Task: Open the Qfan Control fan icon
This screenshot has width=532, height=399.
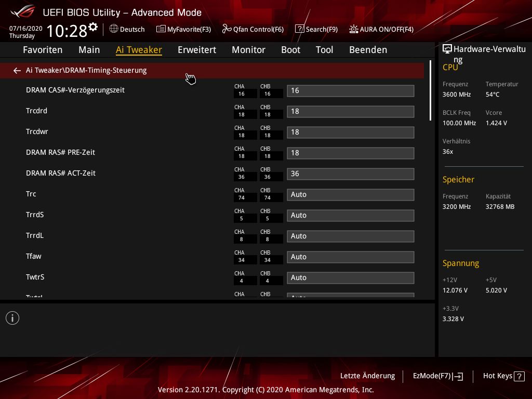Action: click(x=227, y=29)
